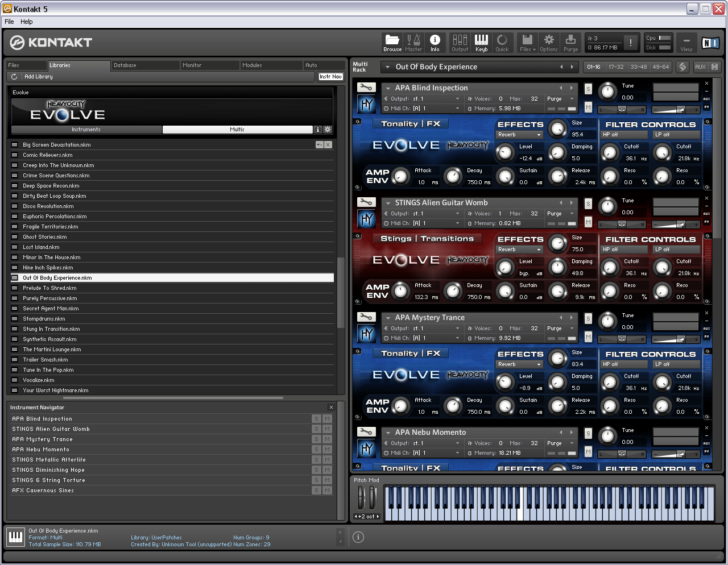Open wrench editor for APA Blind Inspection
Image resolution: width=728 pixels, height=565 pixels.
(366, 88)
